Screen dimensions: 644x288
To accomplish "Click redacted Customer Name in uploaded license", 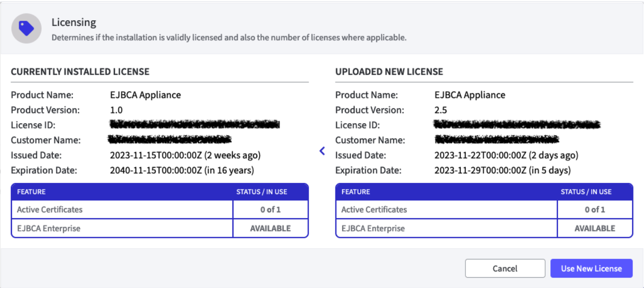I will click(497, 140).
